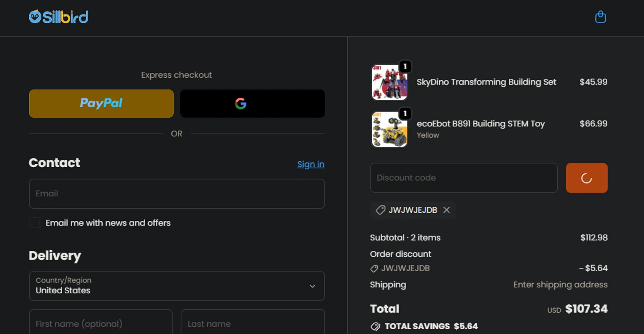This screenshot has height=334, width=644.
Task: Focus the Email input field
Action: pyautogui.click(x=177, y=194)
